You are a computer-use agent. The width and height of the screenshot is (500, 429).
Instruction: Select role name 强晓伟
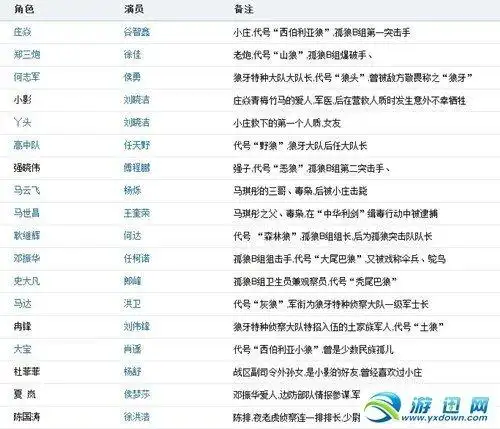click(x=27, y=168)
